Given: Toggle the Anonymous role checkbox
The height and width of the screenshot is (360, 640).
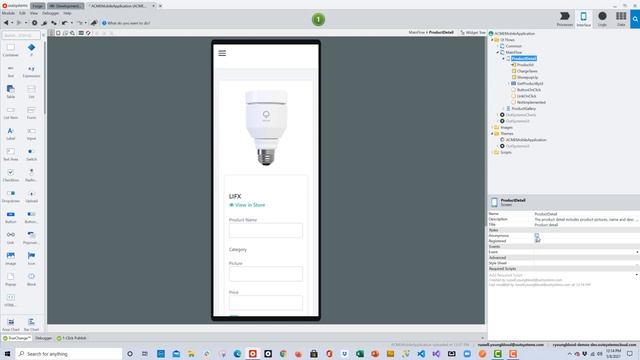Looking at the screenshot, I should coord(537,236).
